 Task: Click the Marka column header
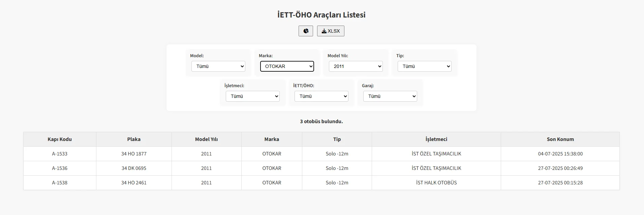pos(272,139)
